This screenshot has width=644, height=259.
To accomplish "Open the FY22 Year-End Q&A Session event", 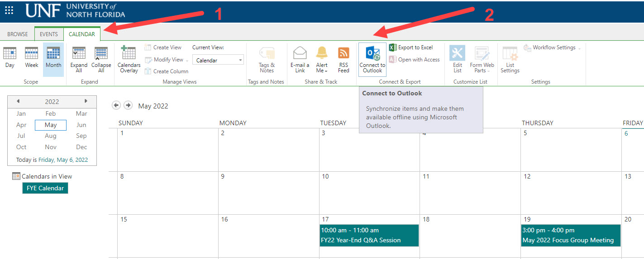I will [369, 235].
